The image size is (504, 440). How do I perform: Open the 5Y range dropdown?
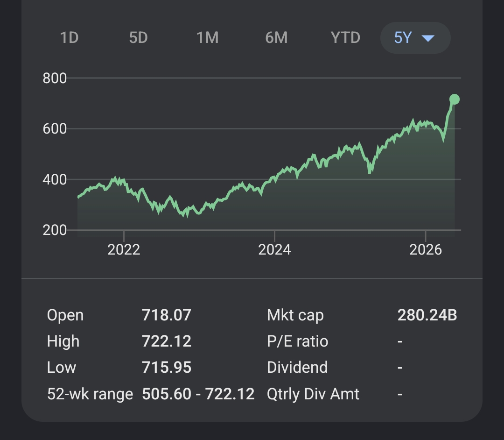click(x=415, y=38)
